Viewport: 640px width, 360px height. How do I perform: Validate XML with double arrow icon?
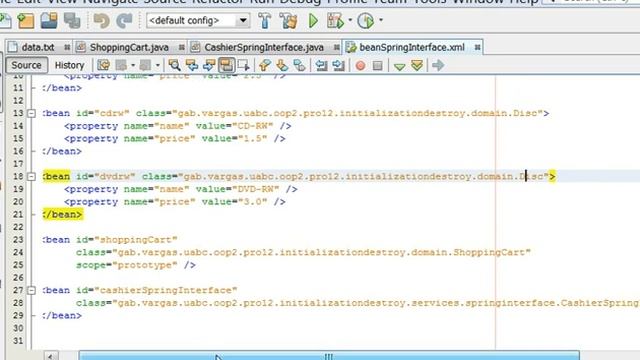click(x=417, y=65)
